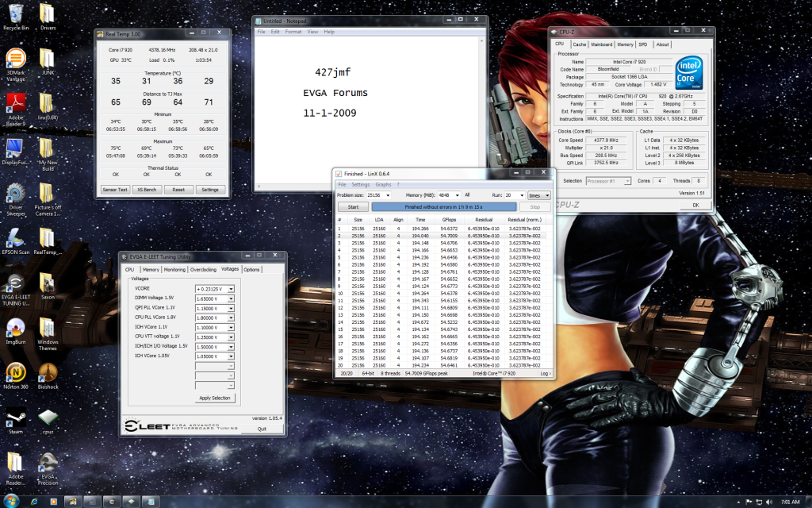Screen dimensions: 812x508
Task: Click the Windows Start orb
Action: click(10, 501)
